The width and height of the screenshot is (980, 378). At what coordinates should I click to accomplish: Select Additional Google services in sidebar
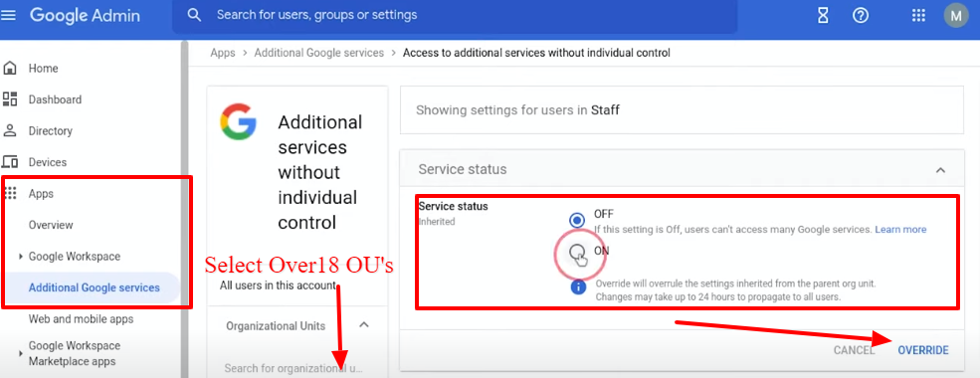[x=95, y=287]
